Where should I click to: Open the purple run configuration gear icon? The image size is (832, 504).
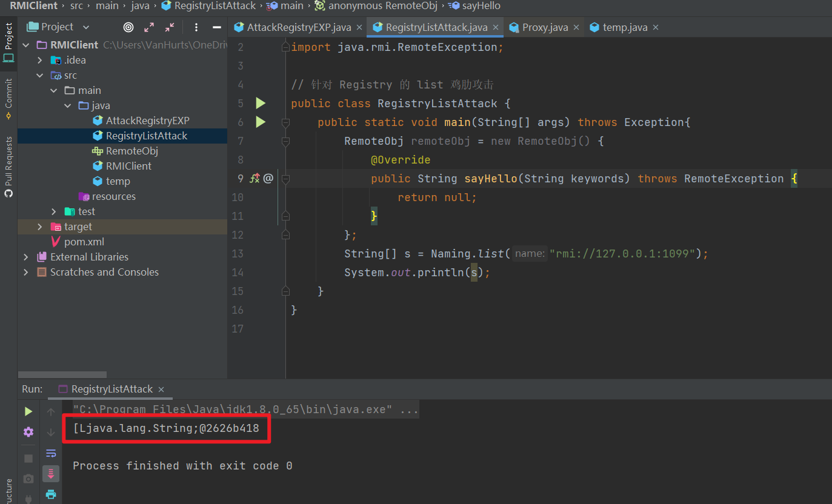tap(28, 432)
